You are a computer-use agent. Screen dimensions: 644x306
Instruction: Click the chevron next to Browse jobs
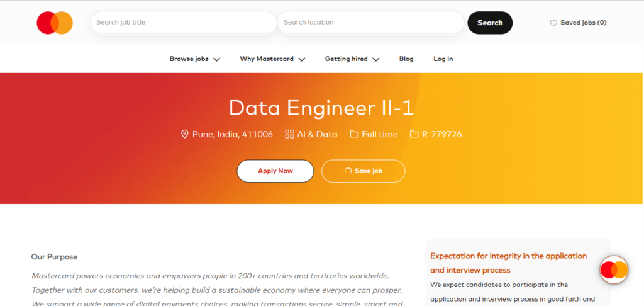coord(217,59)
